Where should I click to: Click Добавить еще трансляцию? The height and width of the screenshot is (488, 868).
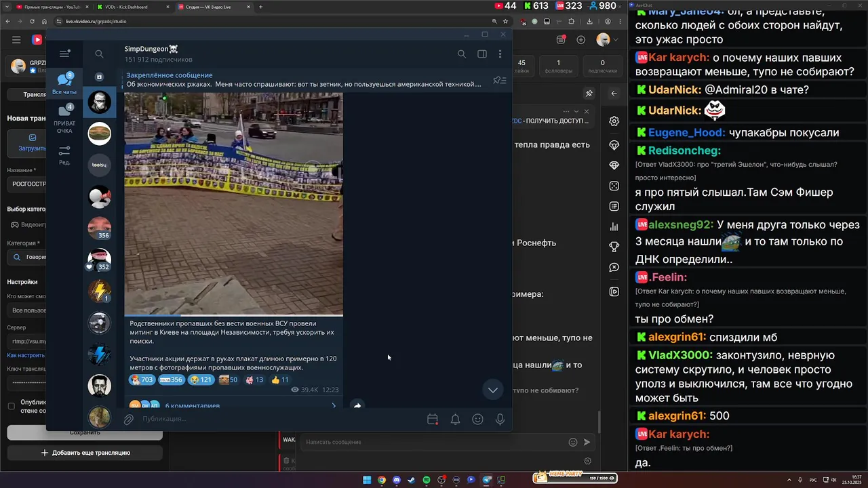tap(85, 453)
